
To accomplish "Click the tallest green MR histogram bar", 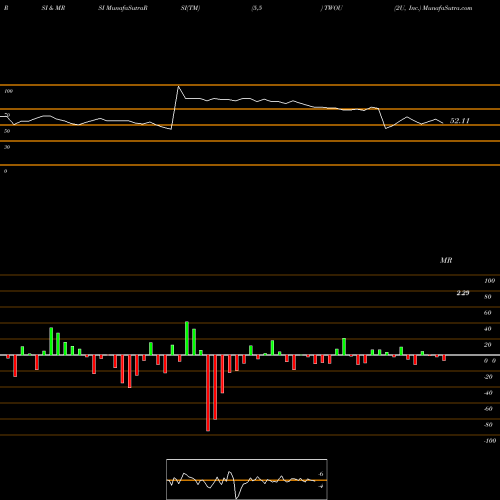I will pos(187,338).
